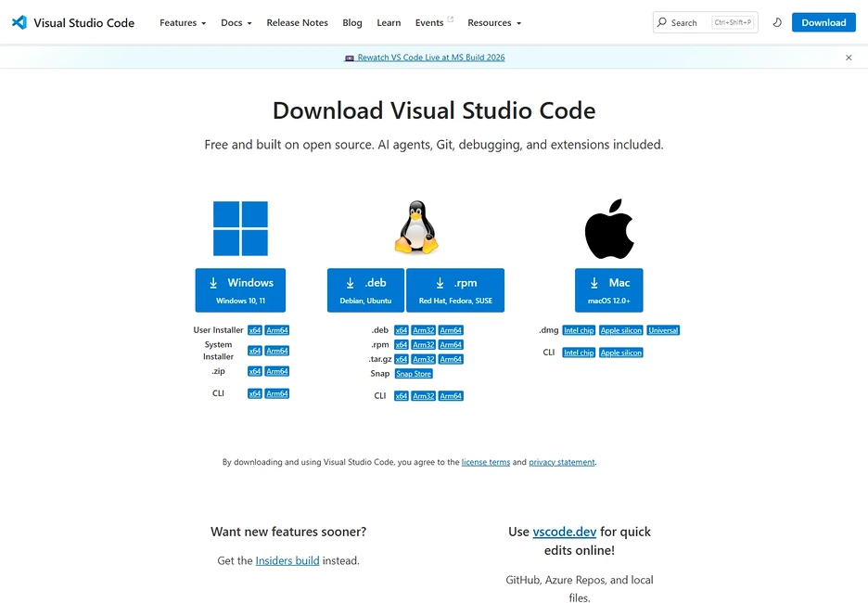Image resolution: width=868 pixels, height=603 pixels.
Task: Download Windows System Installer Arm64
Action: pyautogui.click(x=276, y=351)
